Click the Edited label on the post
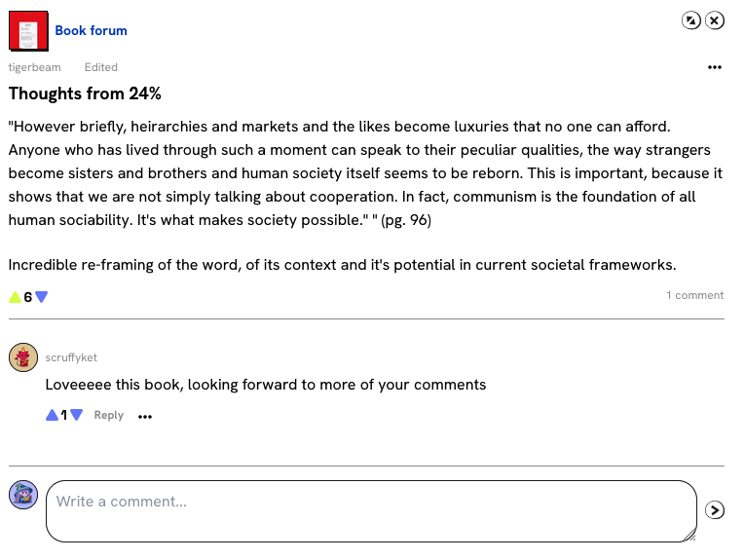The width and height of the screenshot is (745, 560). (x=101, y=67)
